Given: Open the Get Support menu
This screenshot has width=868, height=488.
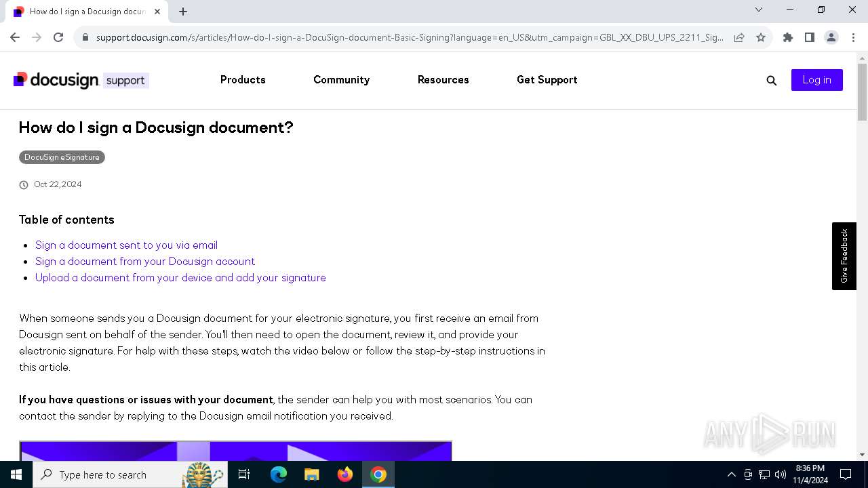Looking at the screenshot, I should [x=547, y=79].
